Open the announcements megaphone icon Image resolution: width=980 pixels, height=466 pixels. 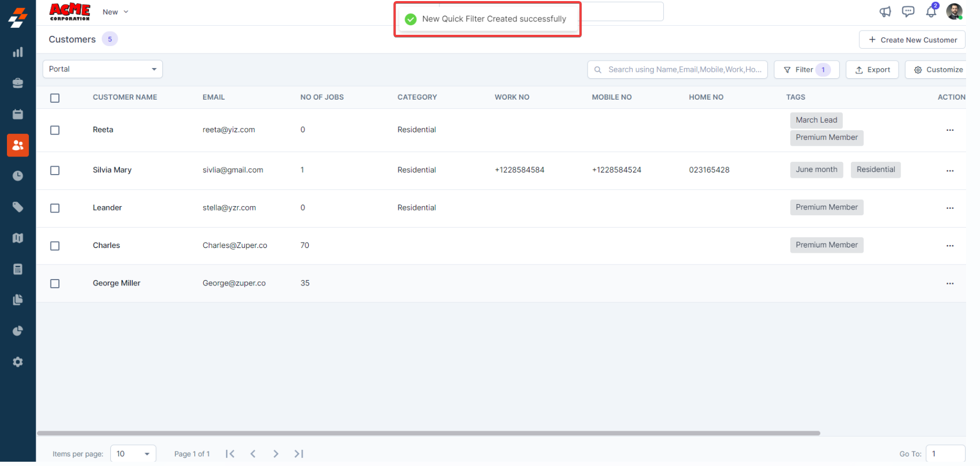pyautogui.click(x=885, y=12)
